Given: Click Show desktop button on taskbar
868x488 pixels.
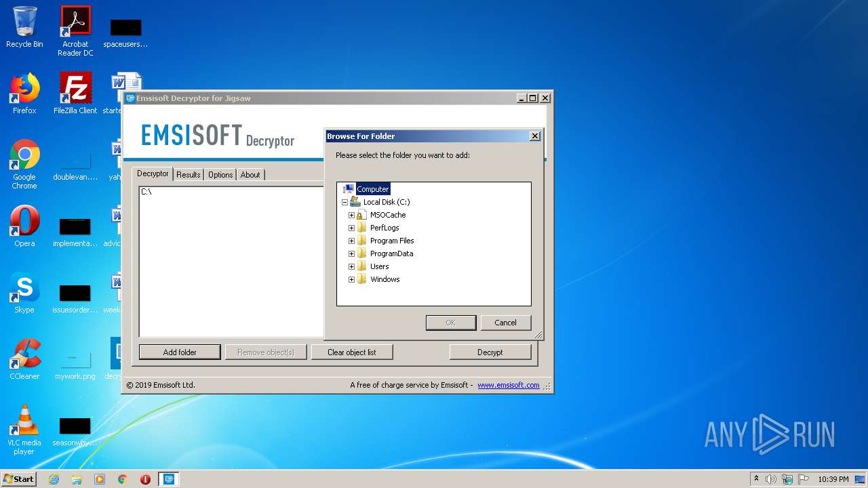Looking at the screenshot, I should pyautogui.click(x=861, y=479).
